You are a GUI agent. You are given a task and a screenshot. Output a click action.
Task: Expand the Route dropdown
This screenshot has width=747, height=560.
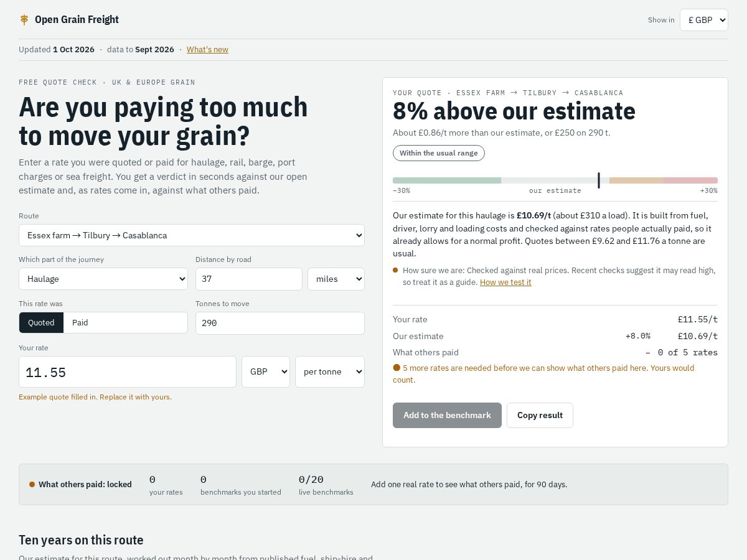pyautogui.click(x=192, y=235)
